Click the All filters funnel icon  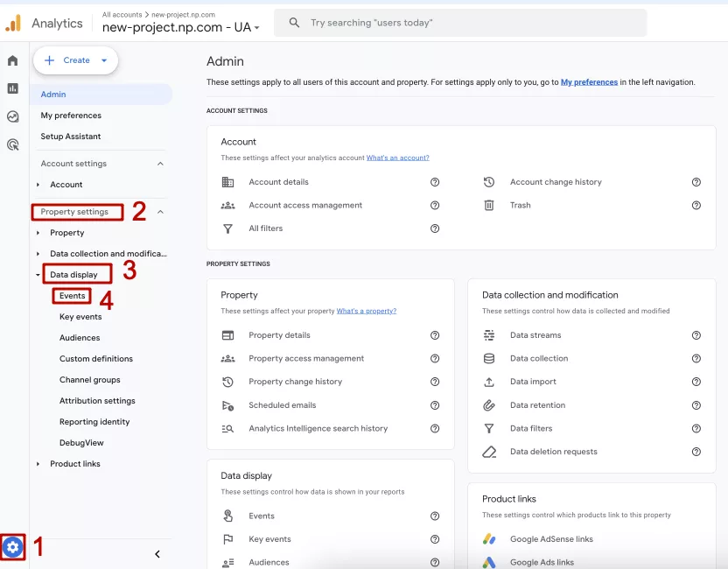click(227, 228)
